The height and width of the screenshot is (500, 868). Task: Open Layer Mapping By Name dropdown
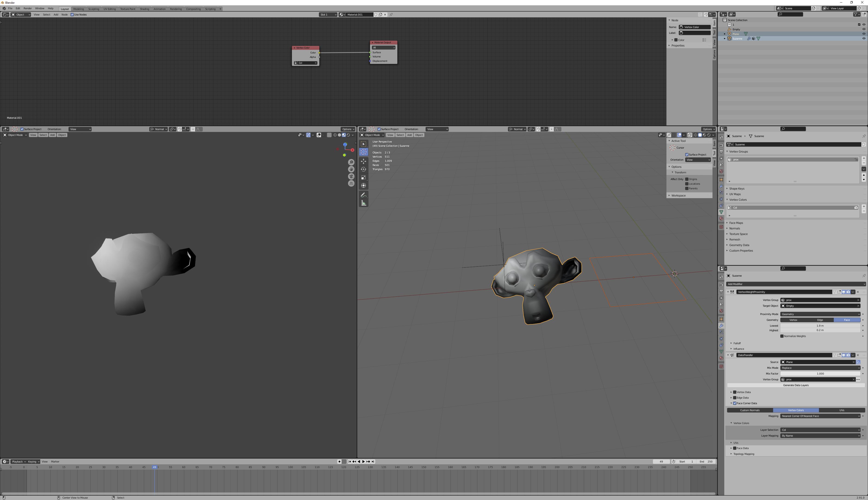[x=820, y=436]
